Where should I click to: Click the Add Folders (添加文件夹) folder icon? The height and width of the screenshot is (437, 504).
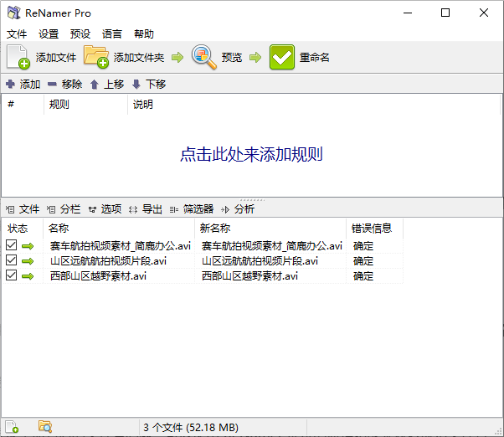[95, 57]
